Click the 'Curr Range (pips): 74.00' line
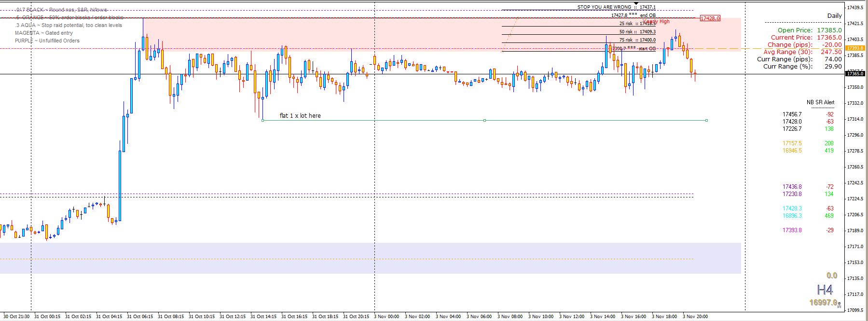868x321 pixels. (x=799, y=59)
